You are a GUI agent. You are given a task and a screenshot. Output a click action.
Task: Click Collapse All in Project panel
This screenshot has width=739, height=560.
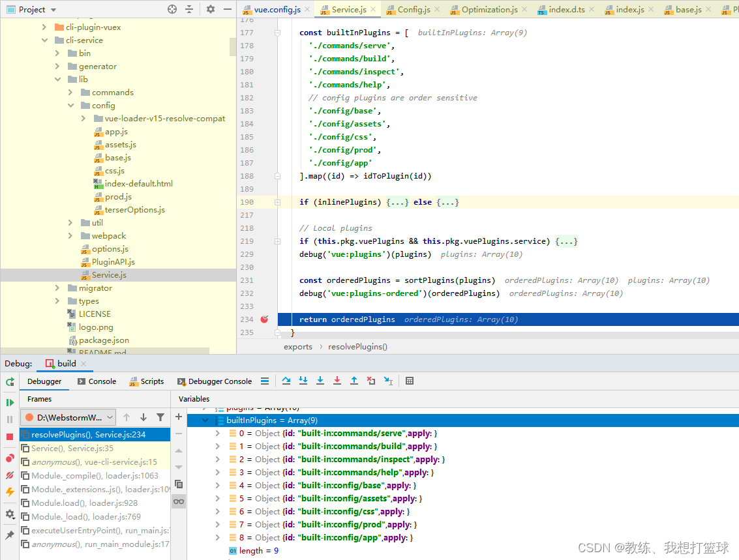coord(189,9)
